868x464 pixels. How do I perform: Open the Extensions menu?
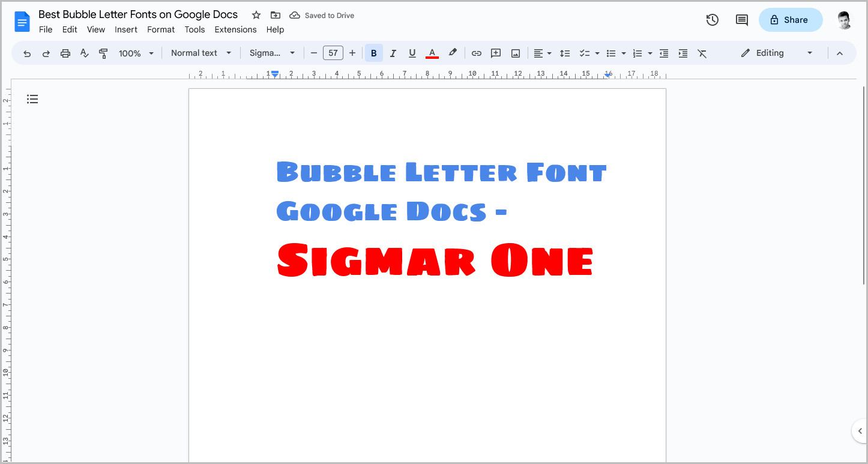coord(235,29)
